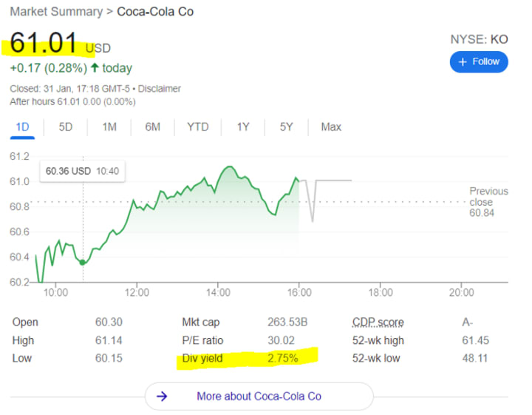The image size is (532, 415).
Task: Click the green data point at 10:40
Action: pyautogui.click(x=83, y=262)
